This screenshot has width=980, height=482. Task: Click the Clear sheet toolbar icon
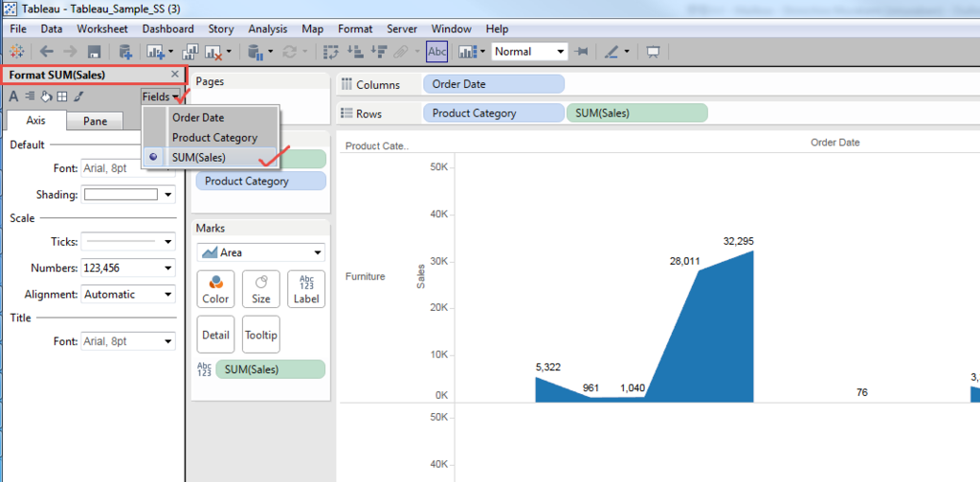(x=214, y=53)
